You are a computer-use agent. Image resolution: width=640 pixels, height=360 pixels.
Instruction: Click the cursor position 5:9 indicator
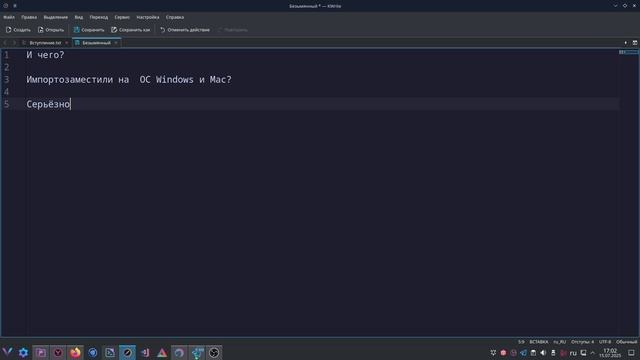[x=521, y=342]
